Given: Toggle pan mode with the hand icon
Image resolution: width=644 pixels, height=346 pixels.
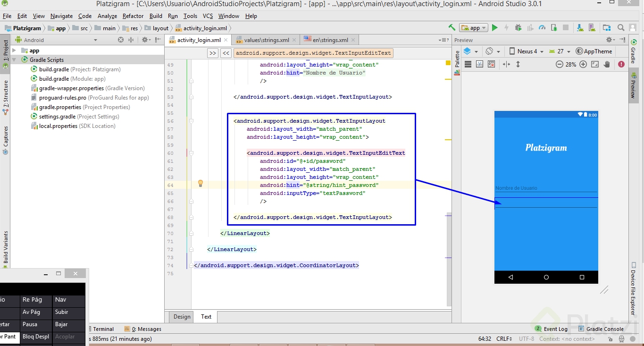Looking at the screenshot, I should click(607, 64).
